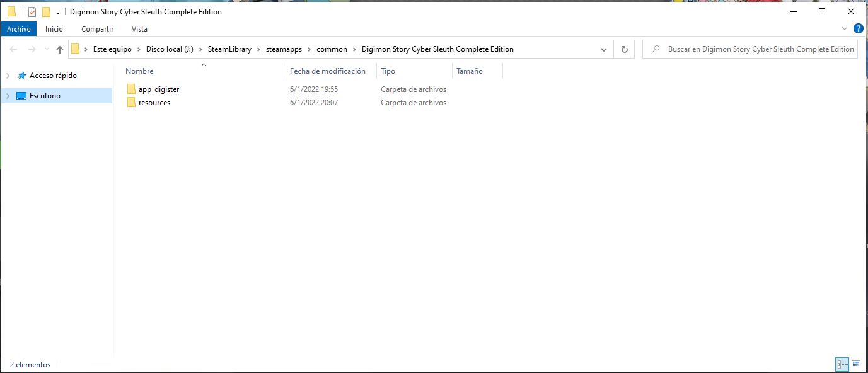Go back with the left arrow
868x373 pixels.
pyautogui.click(x=14, y=49)
